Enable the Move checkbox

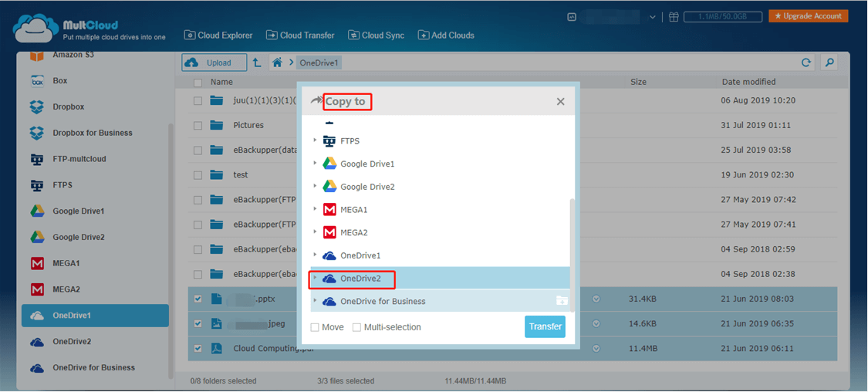point(315,327)
